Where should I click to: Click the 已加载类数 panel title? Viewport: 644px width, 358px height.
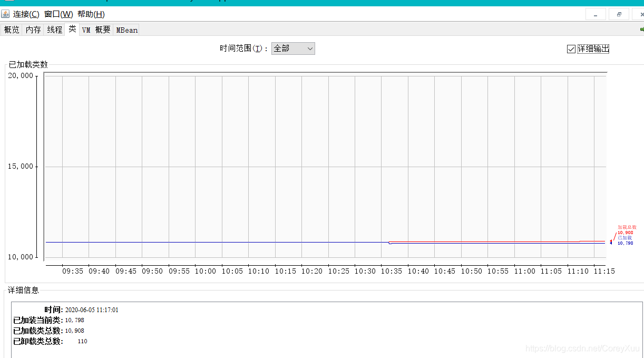(28, 64)
